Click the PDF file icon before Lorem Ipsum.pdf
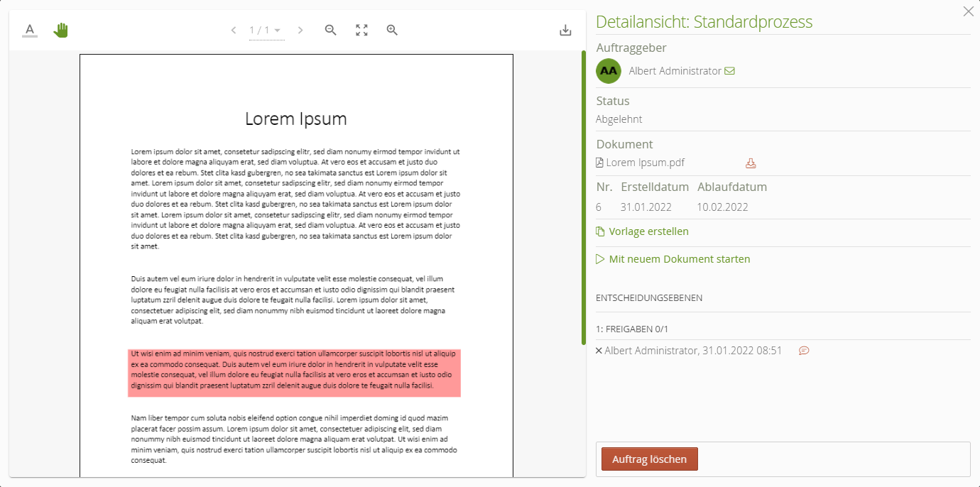Screen dimensions: 980x487 coord(599,162)
